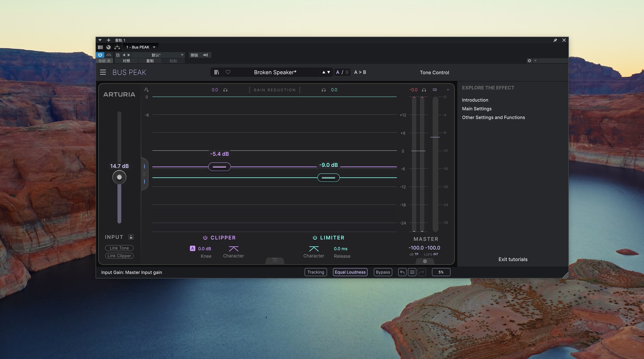Screen dimensions: 644x359
Task: Favorite the Broken Speaker preset with heart
Action: pyautogui.click(x=228, y=72)
